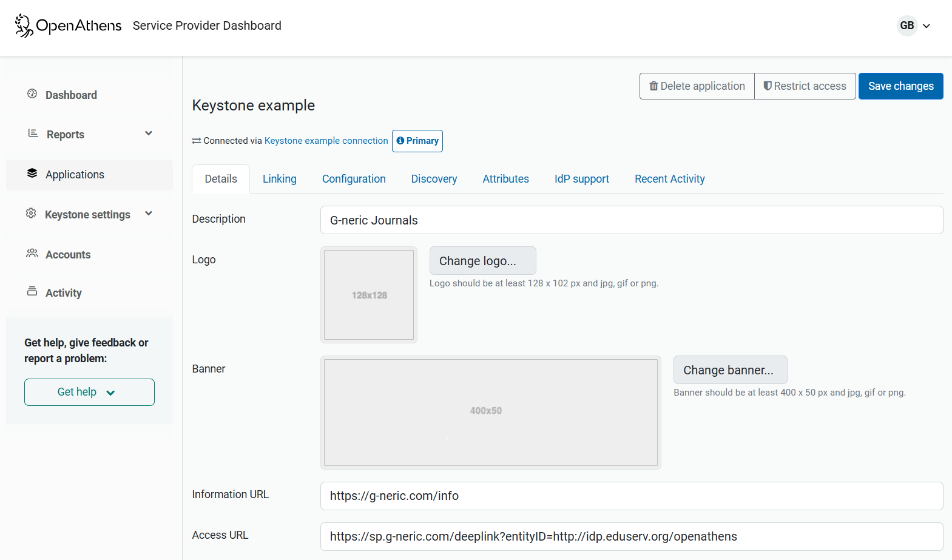Screen dimensions: 952x560
Task: Switch to the Linking tab
Action: [x=280, y=179]
